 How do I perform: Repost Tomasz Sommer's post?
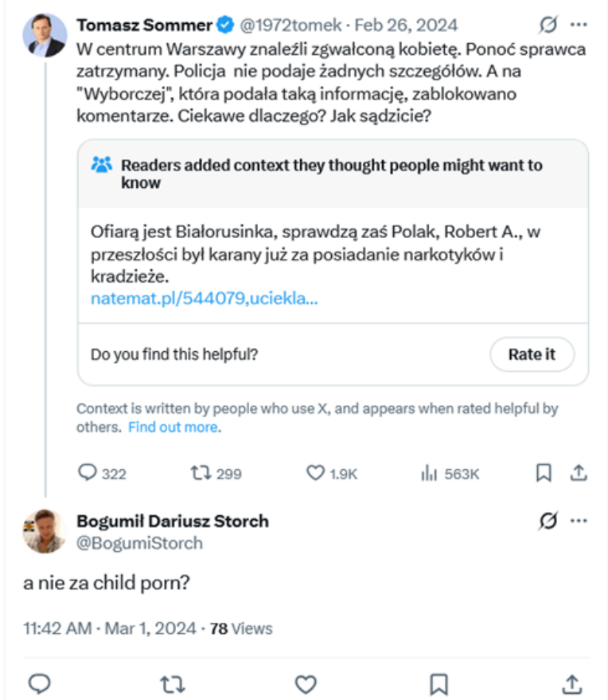200,473
